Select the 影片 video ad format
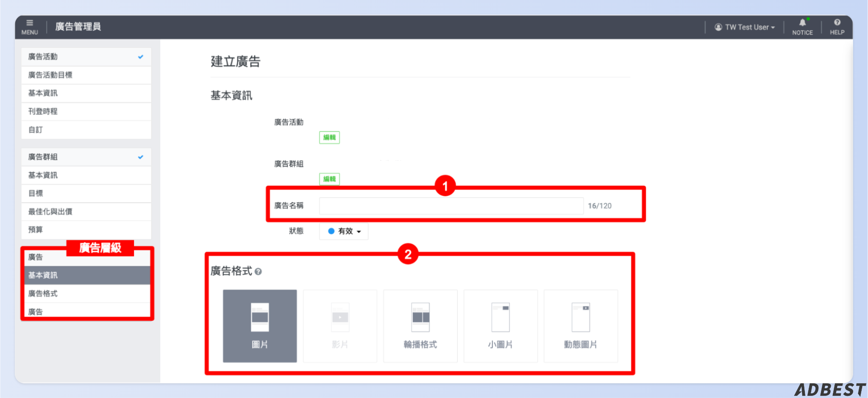The image size is (868, 398). tap(339, 326)
